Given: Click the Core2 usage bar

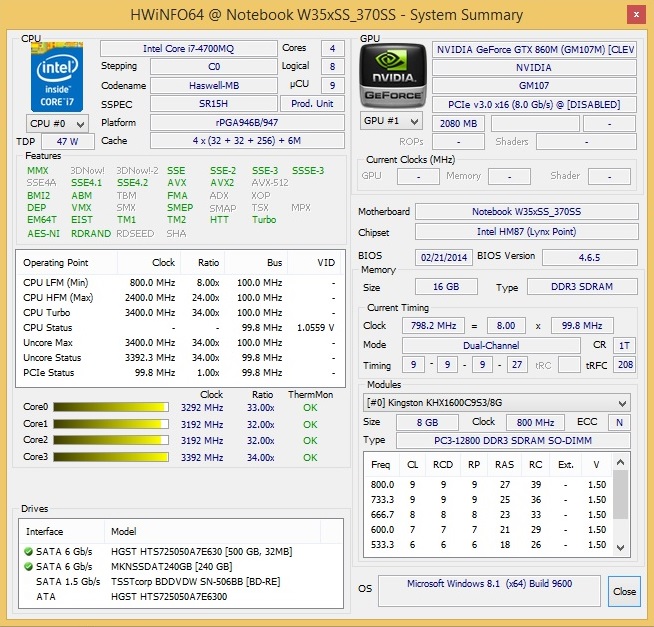Looking at the screenshot, I should pos(111,441).
